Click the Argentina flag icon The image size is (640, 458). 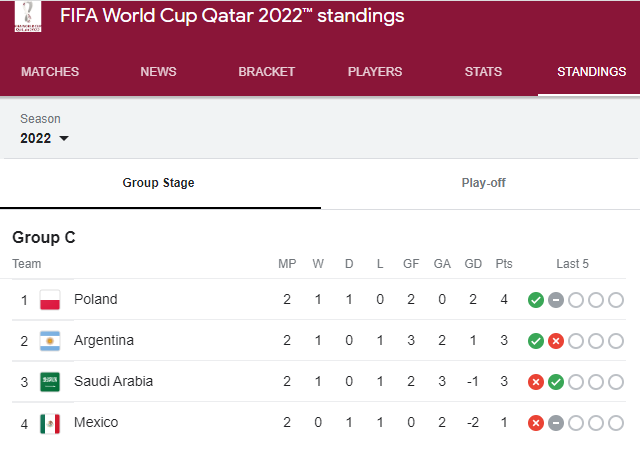[50, 341]
